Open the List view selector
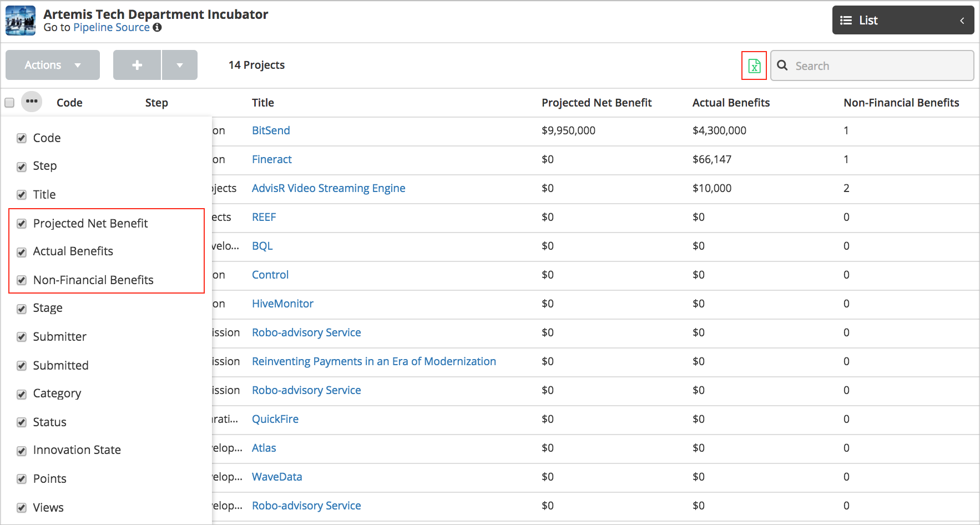This screenshot has height=525, width=980. point(903,21)
